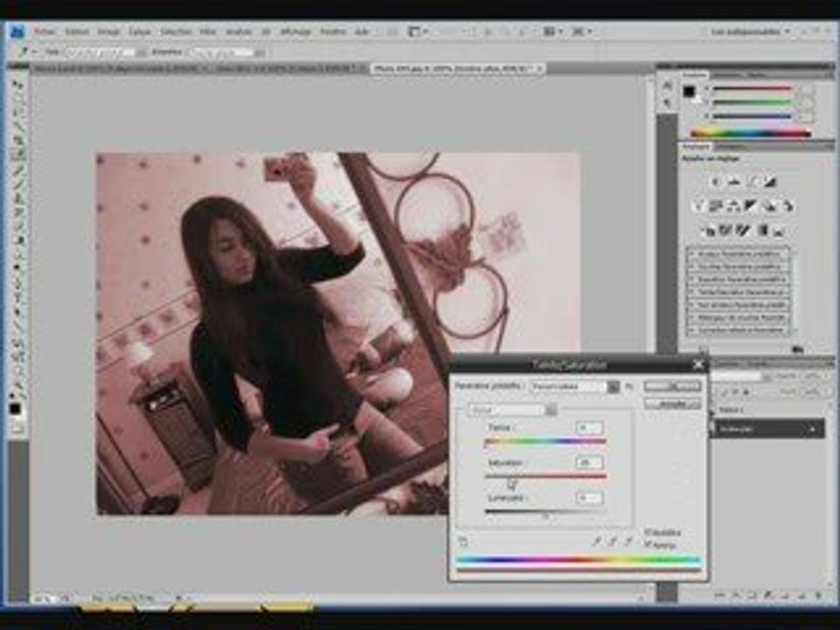Screen dimensions: 840x630
Task: Select the Hand tool in toolbox
Action: pyautogui.click(x=17, y=369)
